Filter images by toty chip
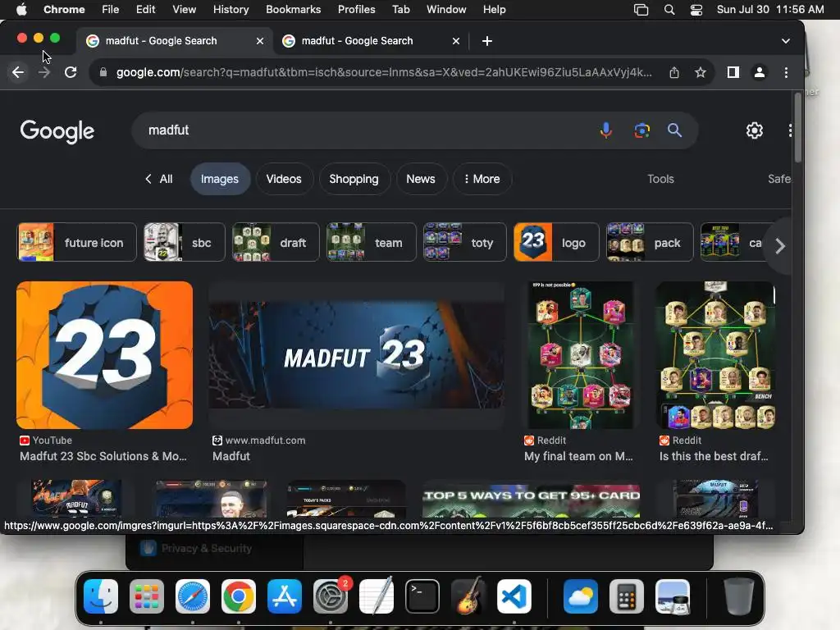 464,243
